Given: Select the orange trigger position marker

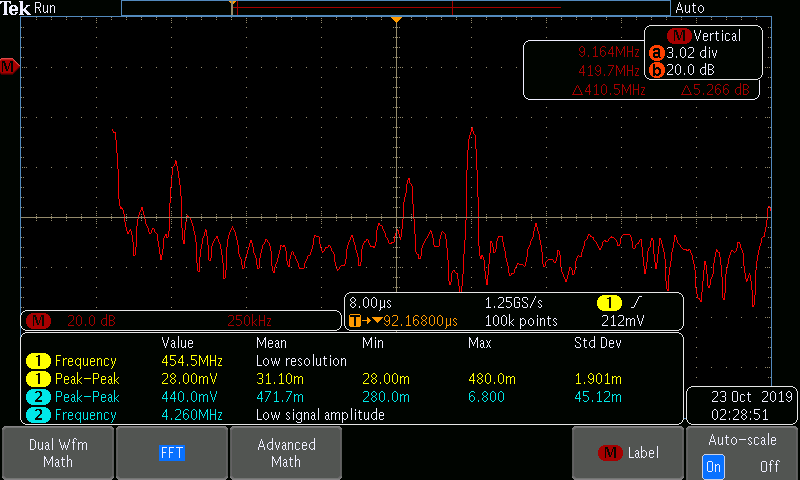Looking at the screenshot, I should [x=397, y=20].
